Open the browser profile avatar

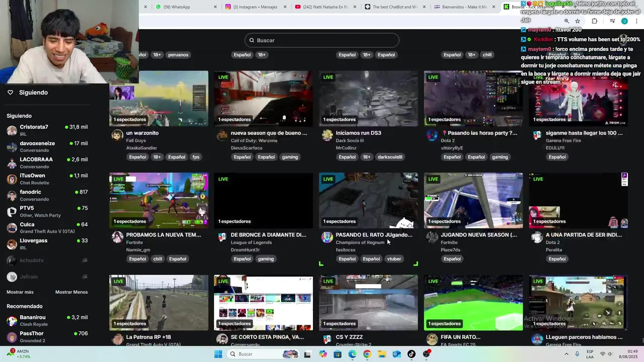point(624,21)
